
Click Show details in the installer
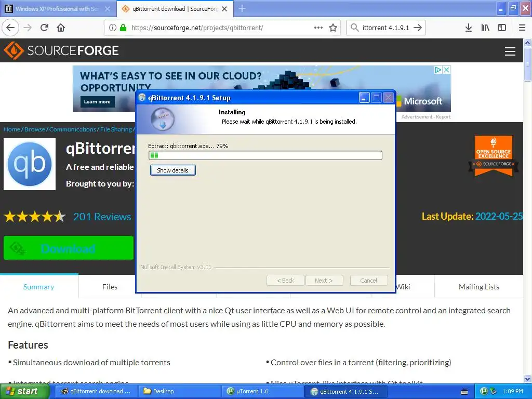[x=172, y=170]
